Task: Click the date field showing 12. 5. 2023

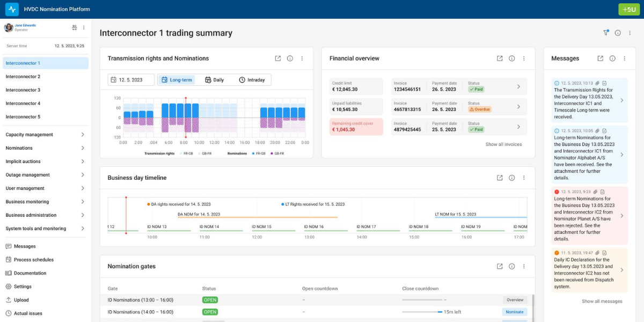Action: (131, 80)
